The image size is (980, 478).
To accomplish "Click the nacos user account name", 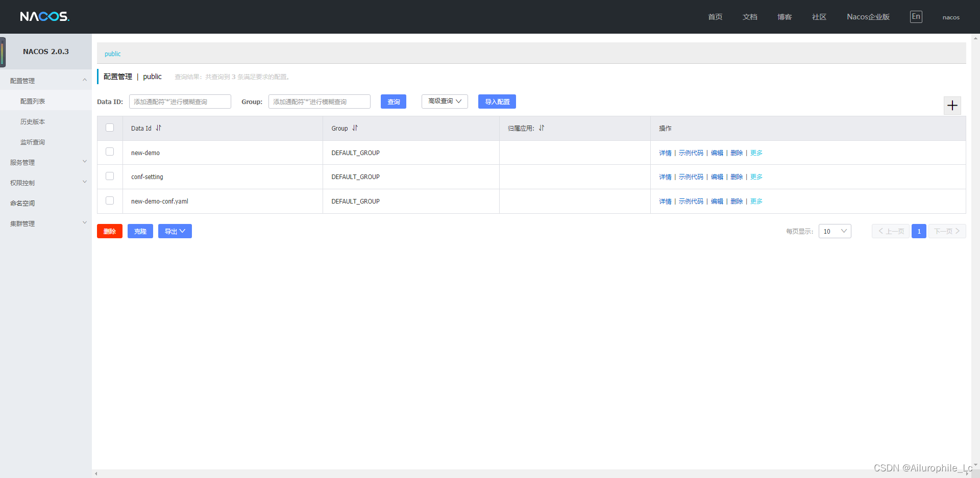I will point(951,17).
